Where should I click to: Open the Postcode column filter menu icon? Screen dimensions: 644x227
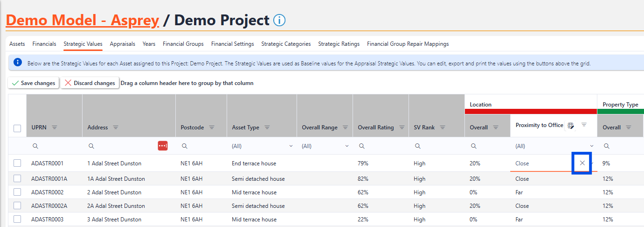[x=212, y=128]
